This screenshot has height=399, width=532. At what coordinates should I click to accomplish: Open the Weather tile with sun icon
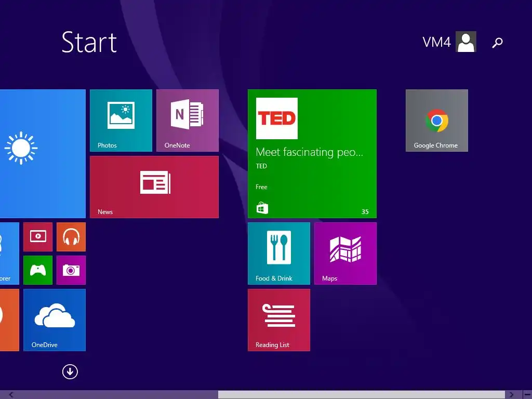click(43, 154)
